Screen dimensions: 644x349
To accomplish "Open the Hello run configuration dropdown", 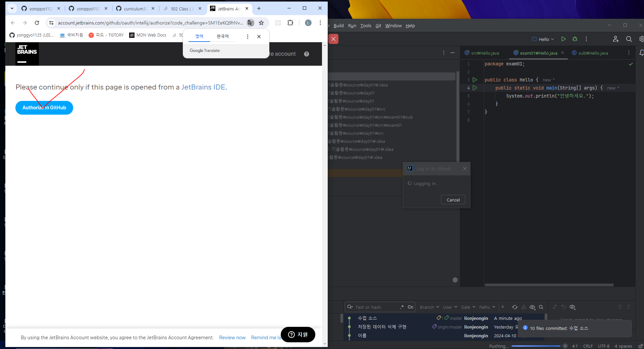I will (x=543, y=39).
